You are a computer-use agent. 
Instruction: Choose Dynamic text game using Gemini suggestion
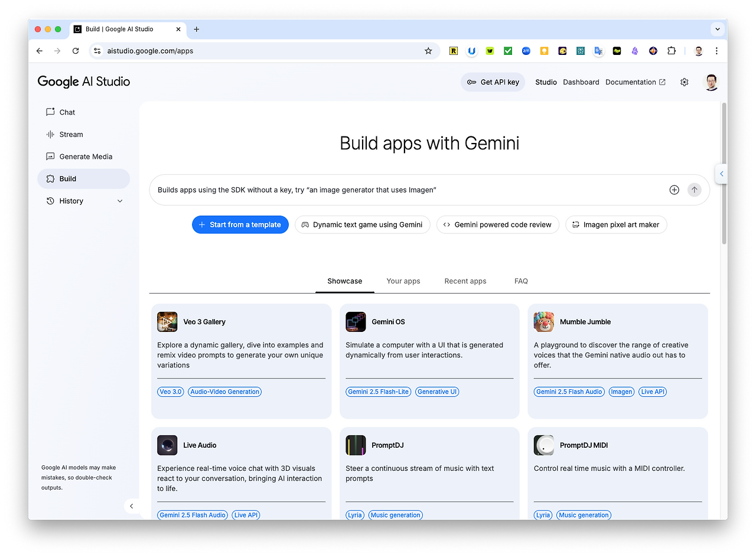pos(363,224)
